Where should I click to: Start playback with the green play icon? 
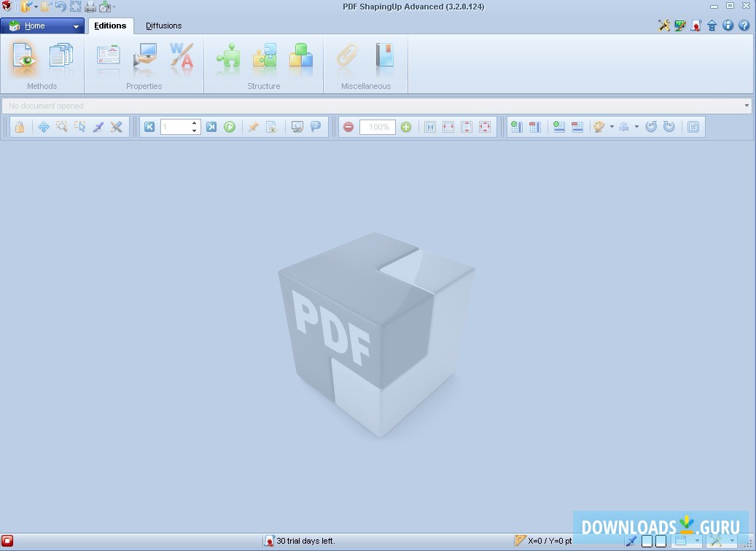(x=230, y=127)
